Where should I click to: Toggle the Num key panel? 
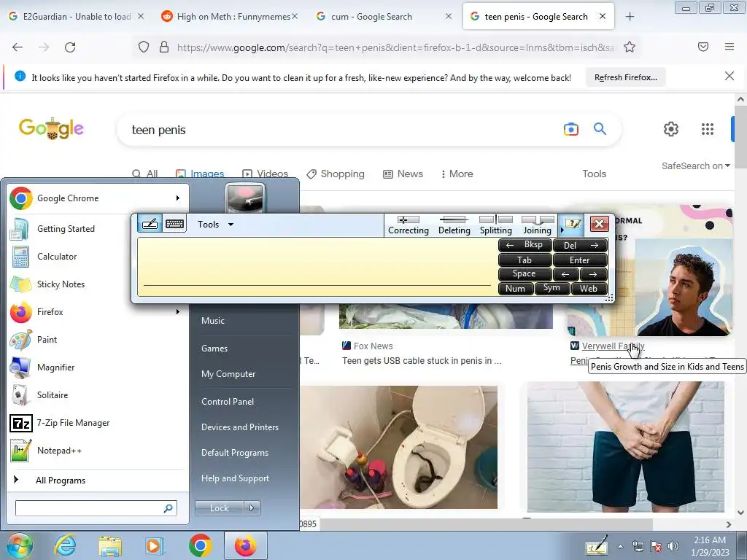coord(516,289)
